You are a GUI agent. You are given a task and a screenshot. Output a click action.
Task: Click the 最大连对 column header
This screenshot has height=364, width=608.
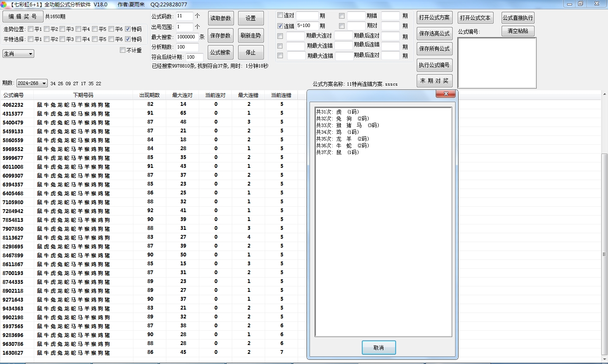(182, 95)
